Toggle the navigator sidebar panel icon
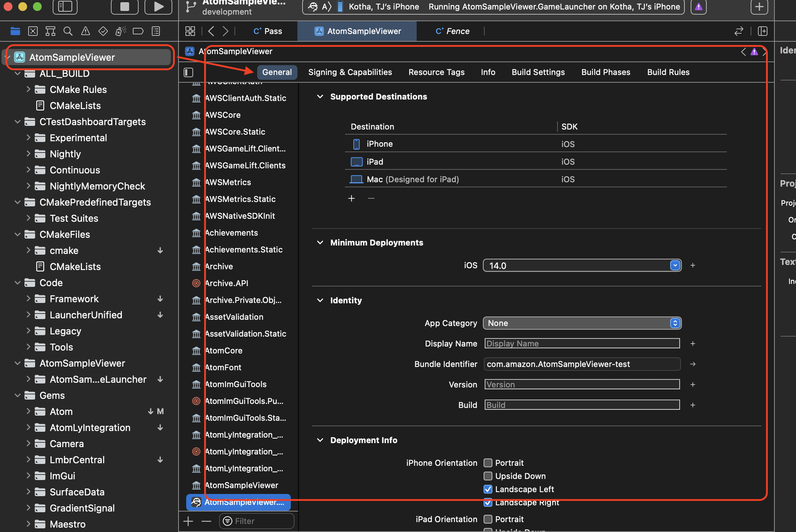The height and width of the screenshot is (532, 796). (65, 7)
